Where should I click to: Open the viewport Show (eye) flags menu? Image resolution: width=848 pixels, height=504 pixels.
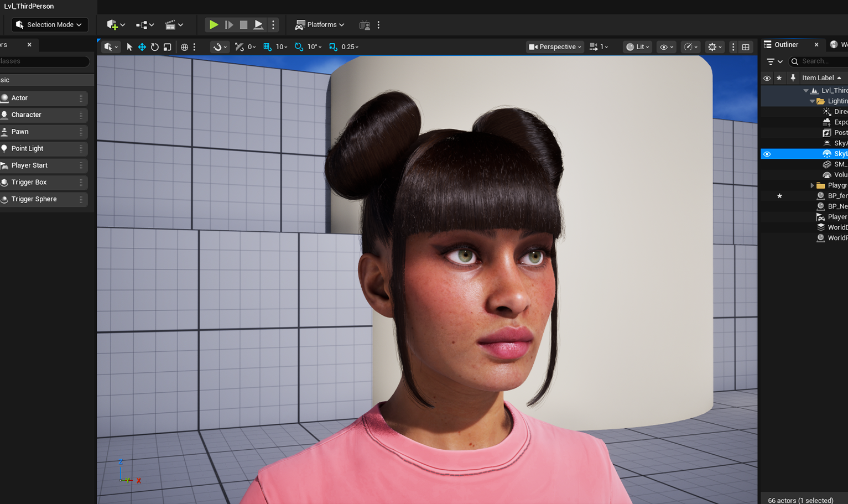666,47
